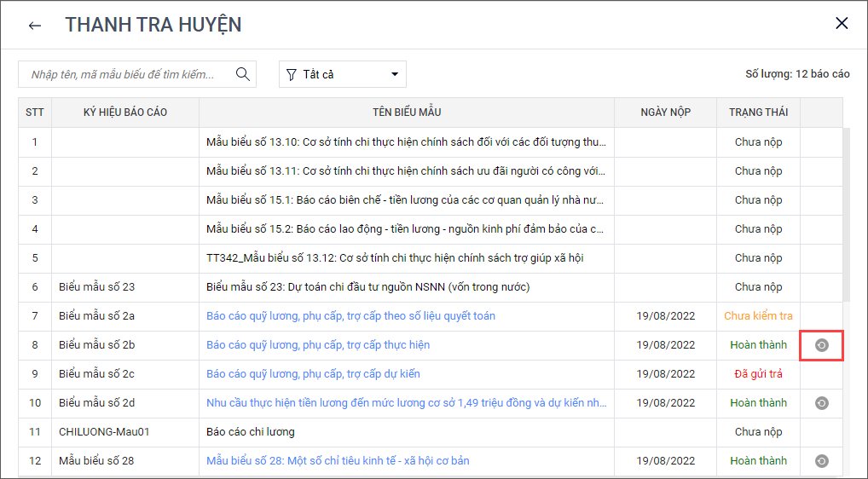The width and height of the screenshot is (868, 479).
Task: Open report Báo cáo quỹ lương theo số liệu quyết toán
Action: click(x=350, y=316)
